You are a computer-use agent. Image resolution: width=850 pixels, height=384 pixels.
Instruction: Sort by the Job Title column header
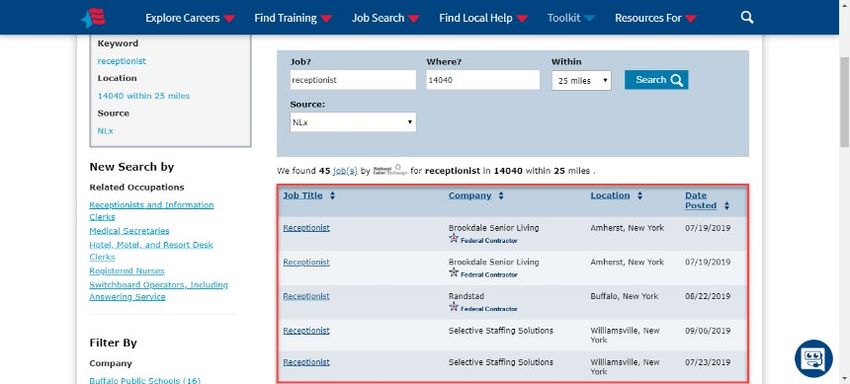click(x=302, y=195)
